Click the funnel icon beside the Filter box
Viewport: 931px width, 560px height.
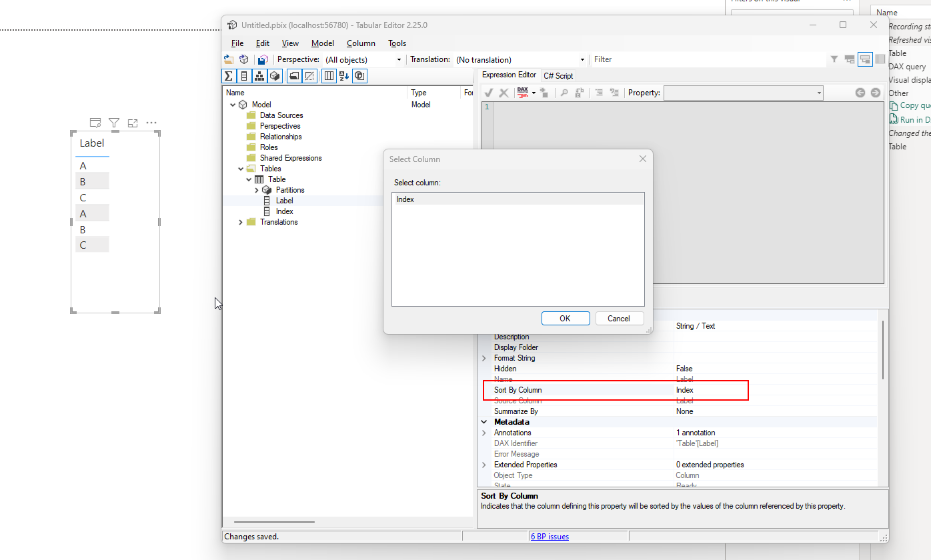834,59
